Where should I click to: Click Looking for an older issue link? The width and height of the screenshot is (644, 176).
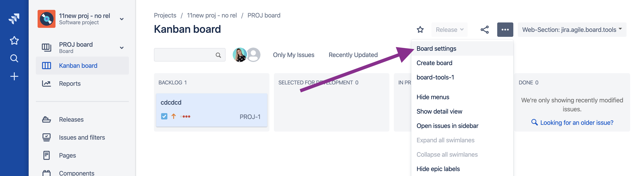576,123
